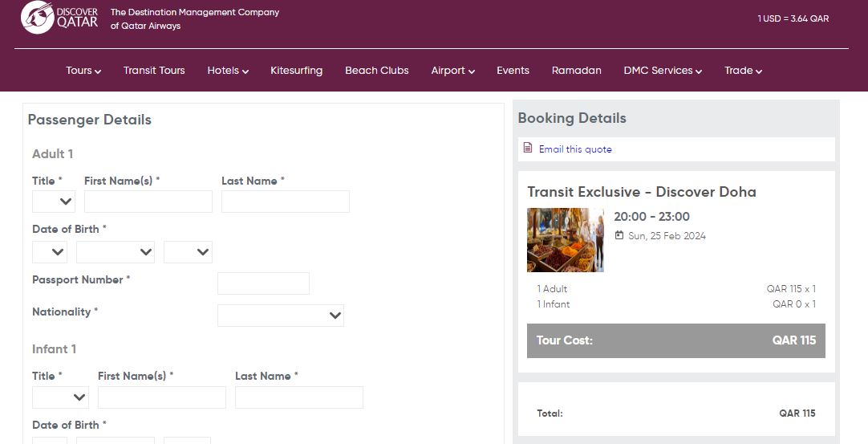The height and width of the screenshot is (444, 868).
Task: Click the Tour Cost QAR 115 bar
Action: (x=676, y=340)
